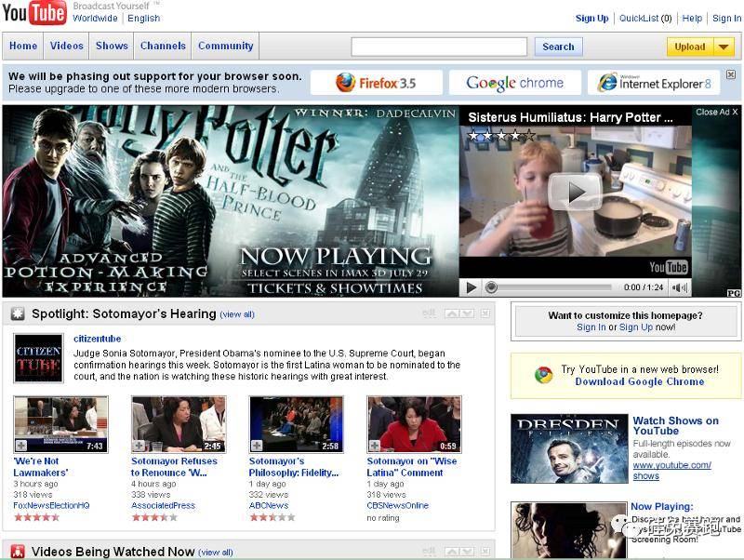Screen dimensions: 744x560
Task: Open the Shows tab
Action: (112, 46)
